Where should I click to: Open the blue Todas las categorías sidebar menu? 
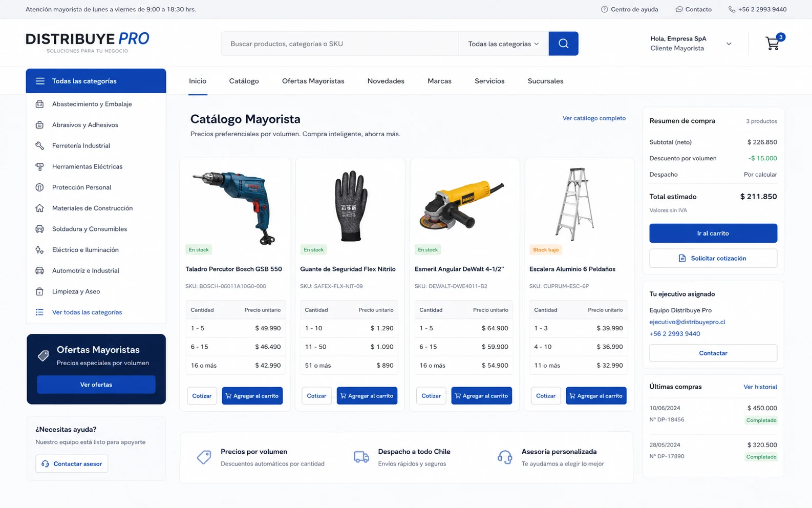point(96,81)
